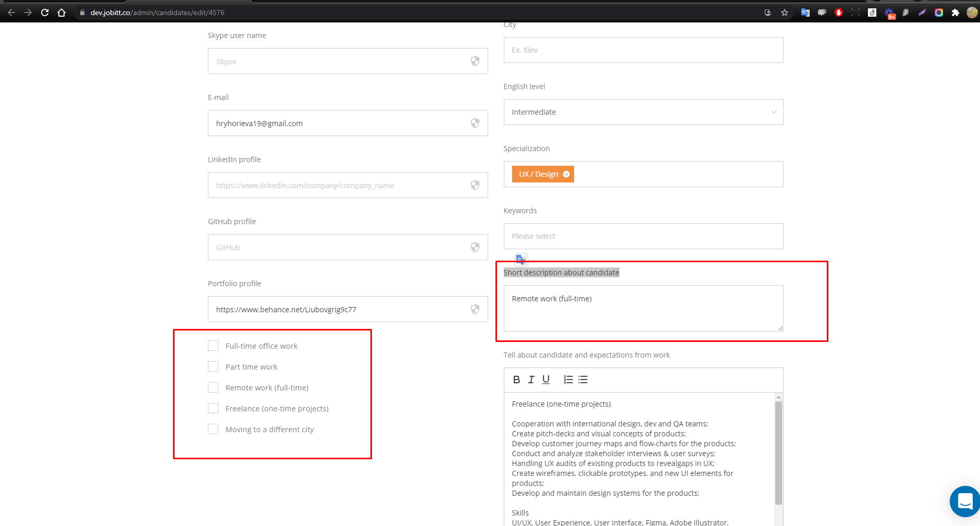Click the floating Google Translate popup icon

point(521,259)
